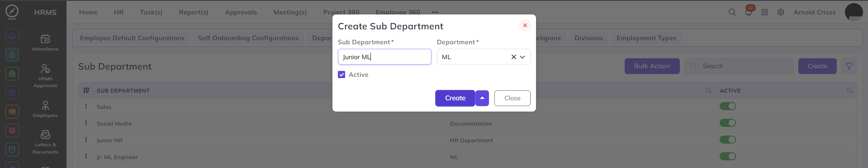
Task: Click the Close button in dialog
Action: (x=512, y=98)
